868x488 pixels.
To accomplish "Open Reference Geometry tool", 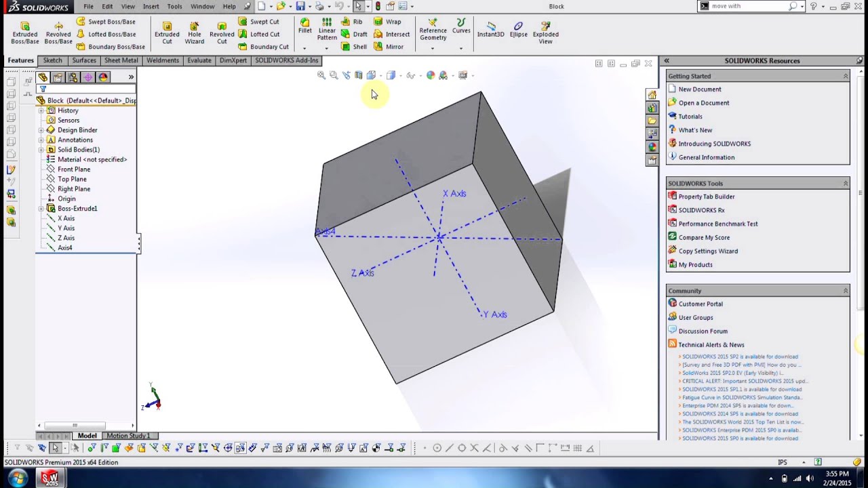I will tap(433, 30).
